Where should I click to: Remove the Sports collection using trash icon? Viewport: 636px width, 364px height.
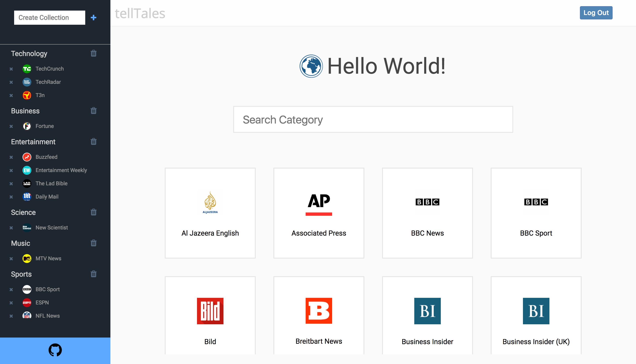tap(93, 274)
